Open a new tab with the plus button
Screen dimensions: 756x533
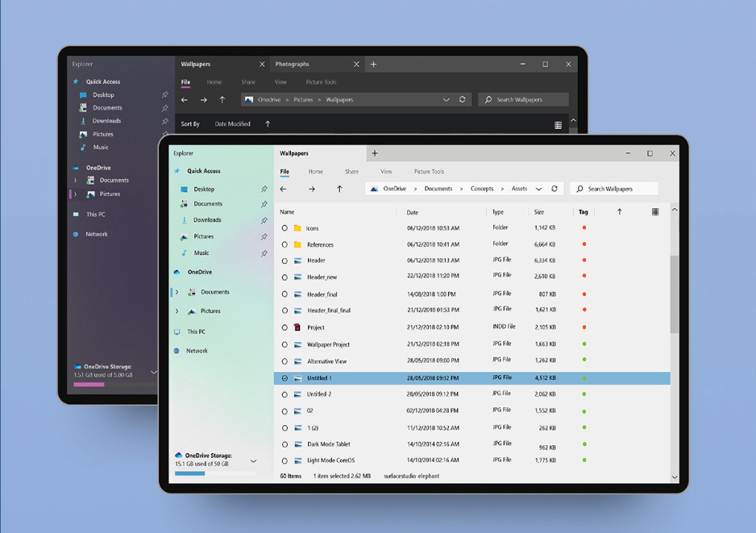click(374, 152)
